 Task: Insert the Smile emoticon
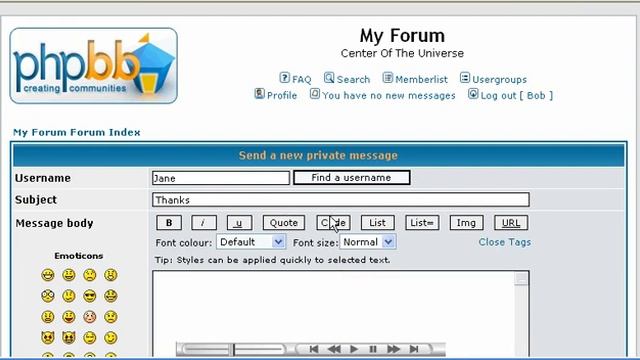point(69,275)
